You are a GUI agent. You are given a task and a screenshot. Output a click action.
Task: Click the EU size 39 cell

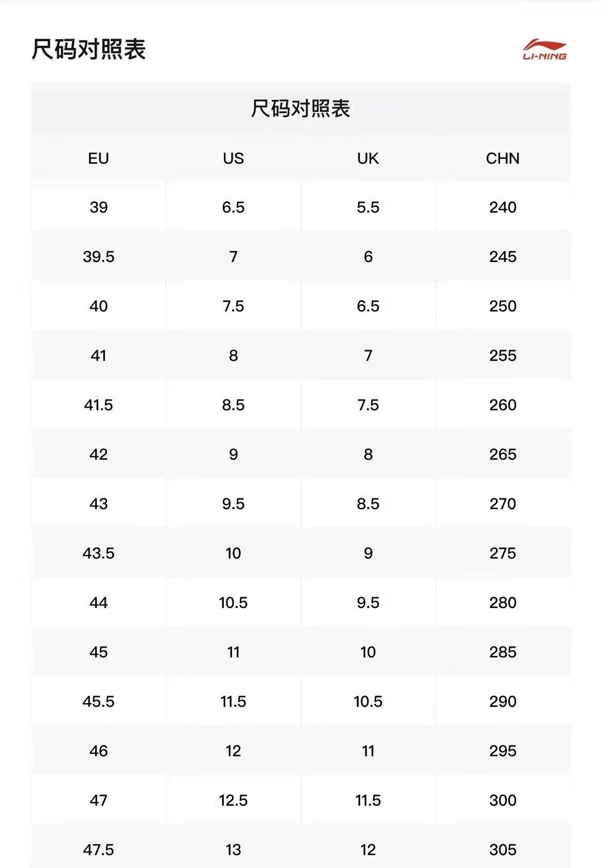pyautogui.click(x=98, y=207)
